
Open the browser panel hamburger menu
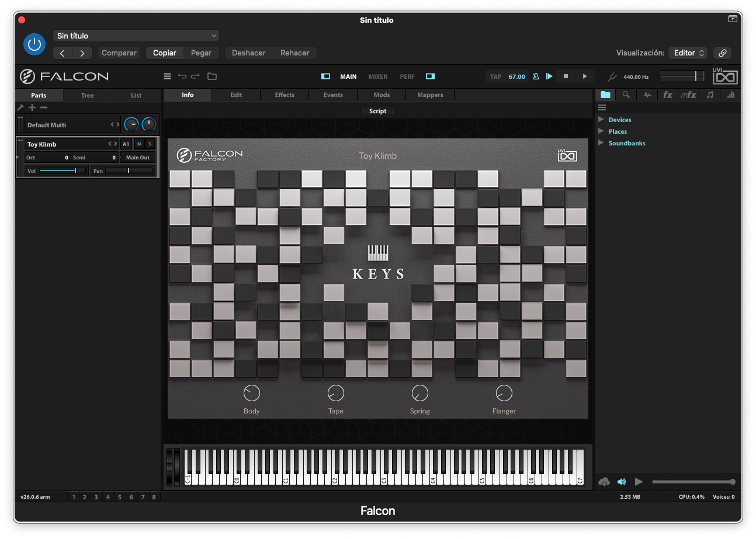pos(602,107)
